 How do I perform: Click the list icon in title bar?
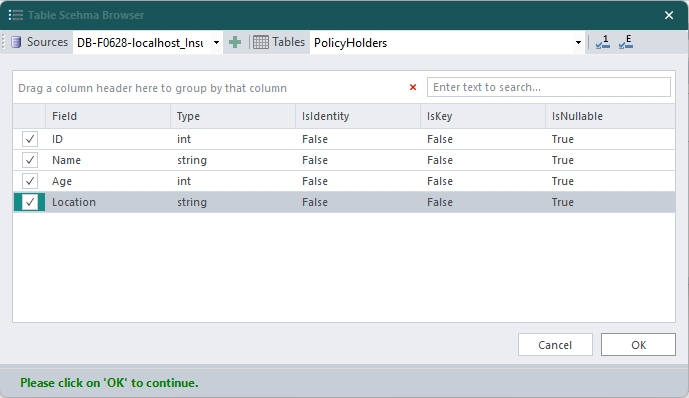coord(16,15)
